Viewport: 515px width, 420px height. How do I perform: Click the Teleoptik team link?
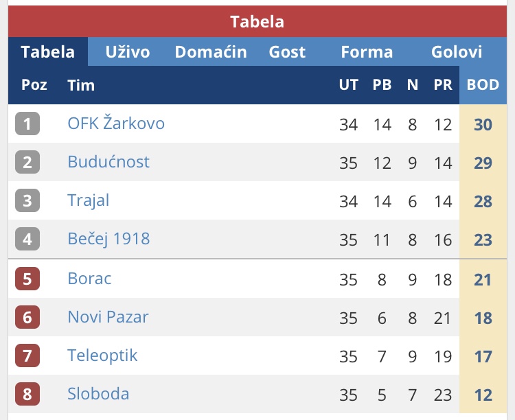(102, 355)
